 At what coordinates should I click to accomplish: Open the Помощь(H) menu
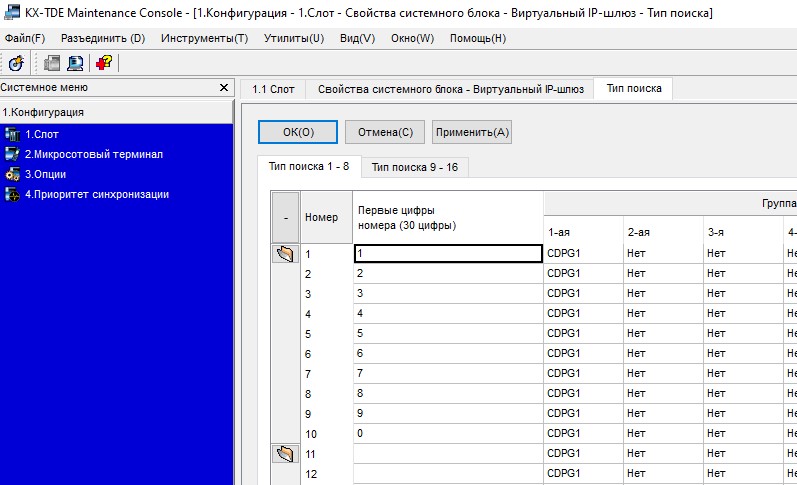[478, 39]
